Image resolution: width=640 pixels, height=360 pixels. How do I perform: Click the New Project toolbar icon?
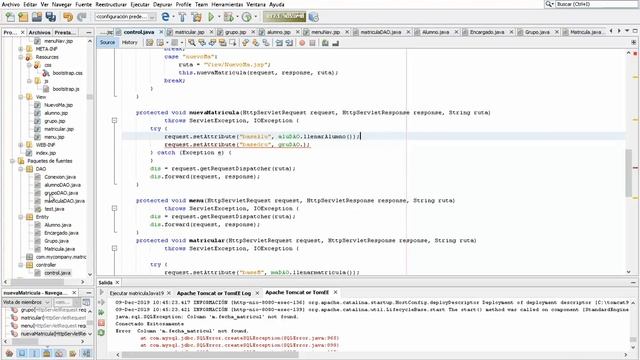click(23, 17)
